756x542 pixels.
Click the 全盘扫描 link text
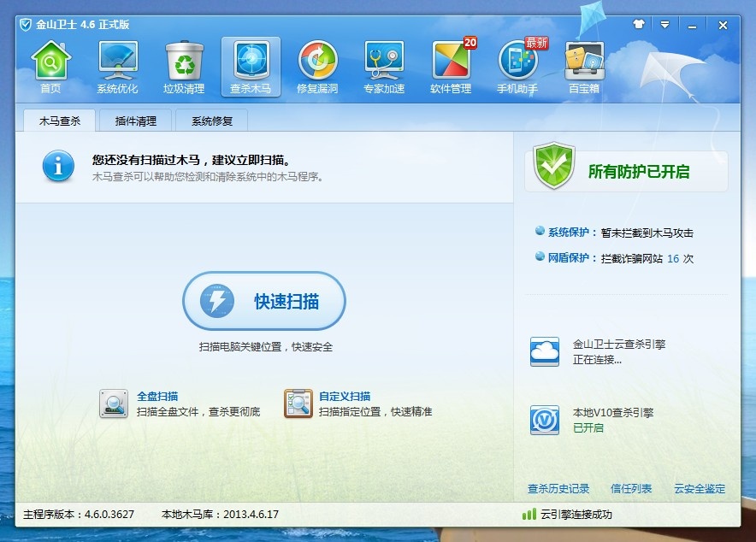[x=157, y=396]
